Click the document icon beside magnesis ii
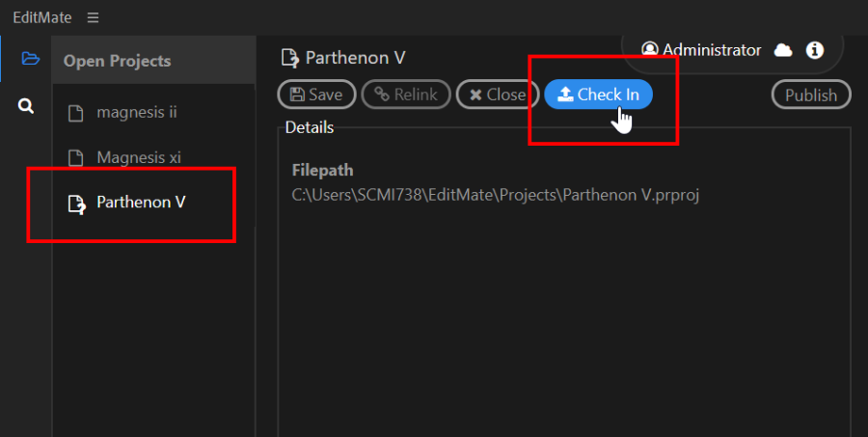 coord(76,113)
